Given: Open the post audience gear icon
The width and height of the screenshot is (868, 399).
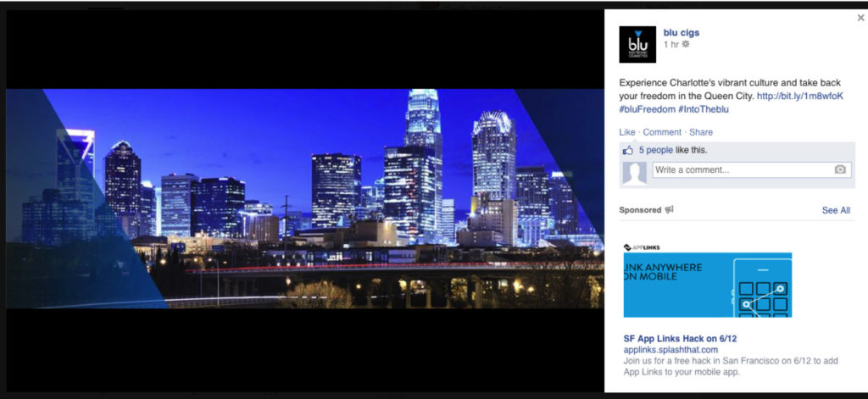Looking at the screenshot, I should click(685, 44).
